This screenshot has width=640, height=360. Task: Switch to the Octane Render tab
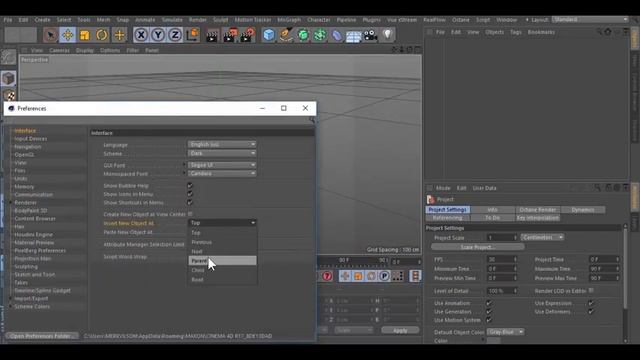click(x=538, y=210)
